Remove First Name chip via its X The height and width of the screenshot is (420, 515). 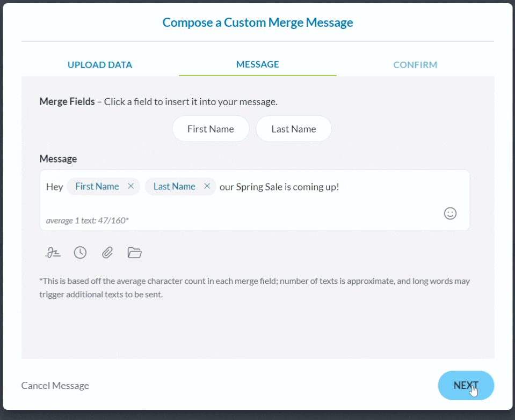[130, 187]
